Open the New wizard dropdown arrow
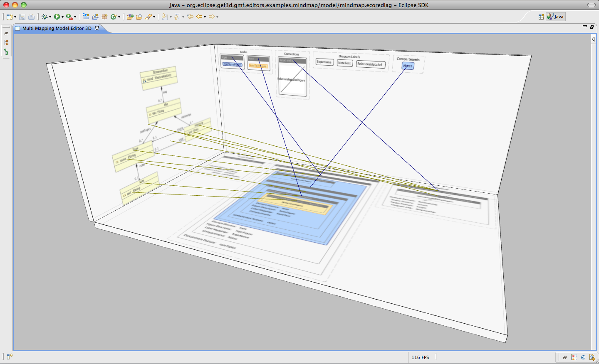Screen dimensions: 599x364 click(x=15, y=17)
